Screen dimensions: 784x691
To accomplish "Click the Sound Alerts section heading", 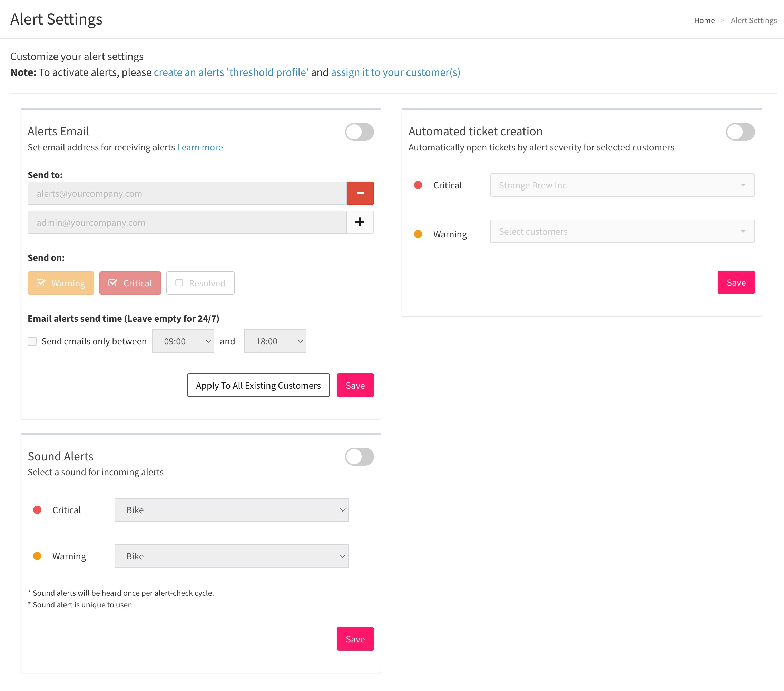I will click(x=61, y=456).
